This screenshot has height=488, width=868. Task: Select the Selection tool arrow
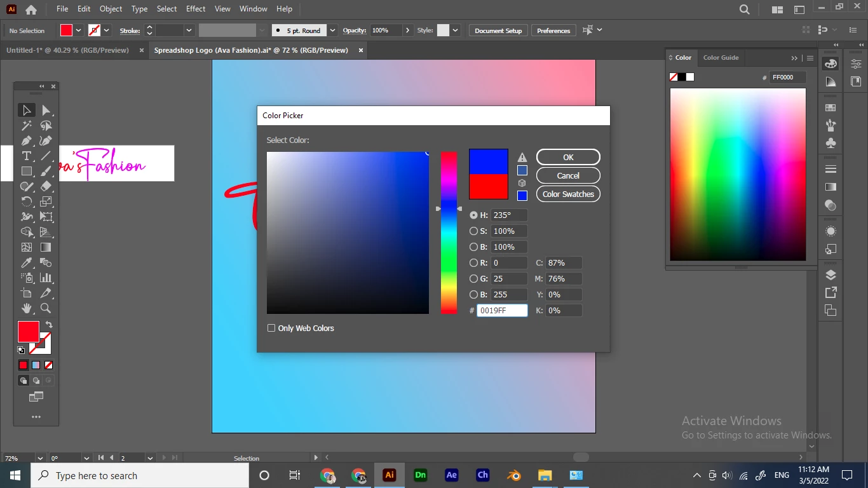tap(27, 111)
